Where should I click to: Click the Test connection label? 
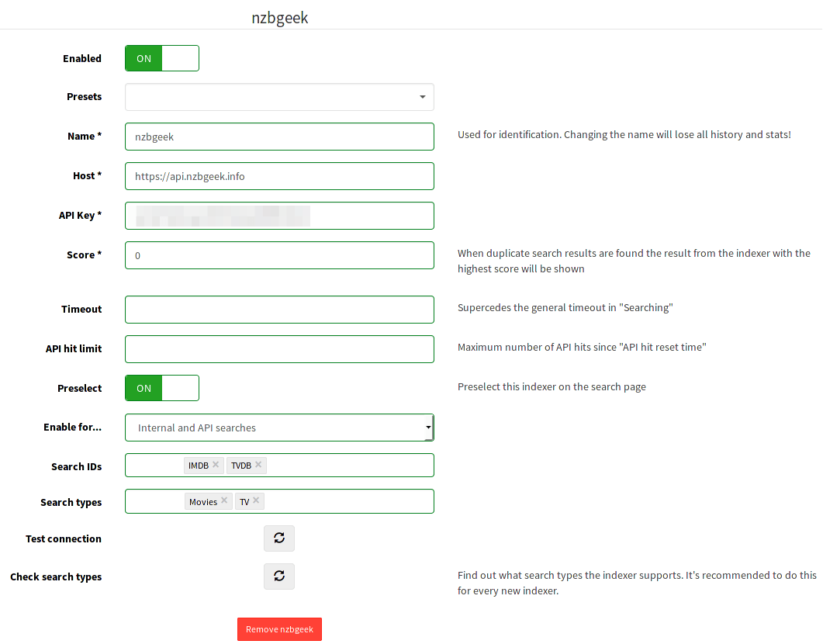coord(64,538)
